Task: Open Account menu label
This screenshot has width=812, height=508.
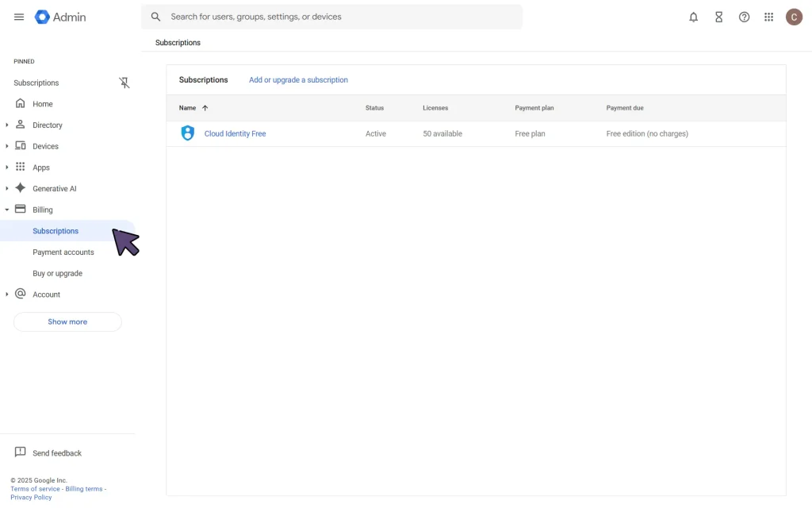Action: 46,294
